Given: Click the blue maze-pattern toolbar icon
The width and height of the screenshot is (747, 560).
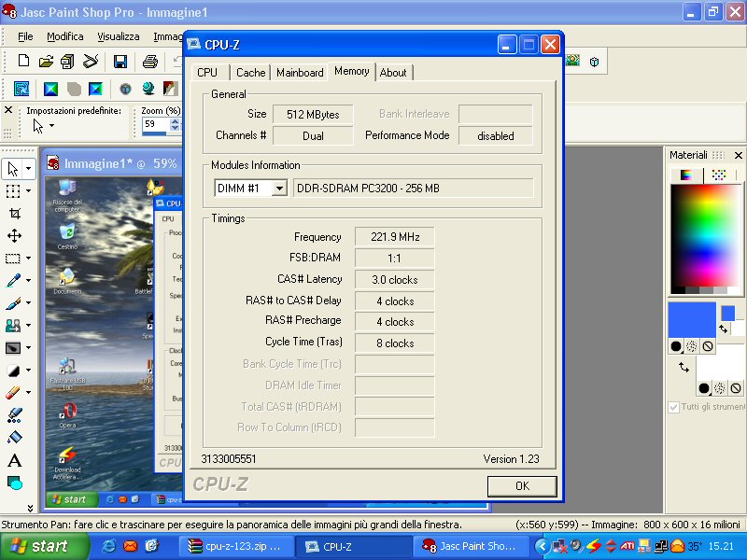Looking at the screenshot, I should click(21, 89).
